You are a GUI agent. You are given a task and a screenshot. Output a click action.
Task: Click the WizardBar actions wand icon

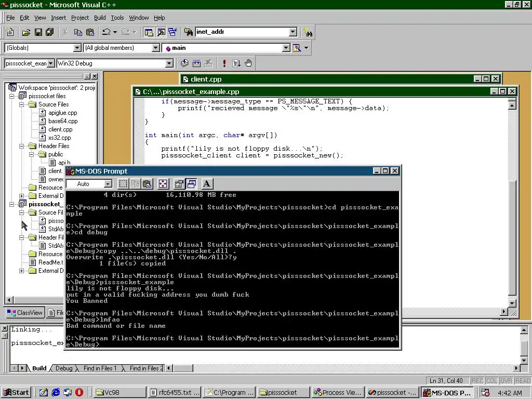click(x=297, y=48)
